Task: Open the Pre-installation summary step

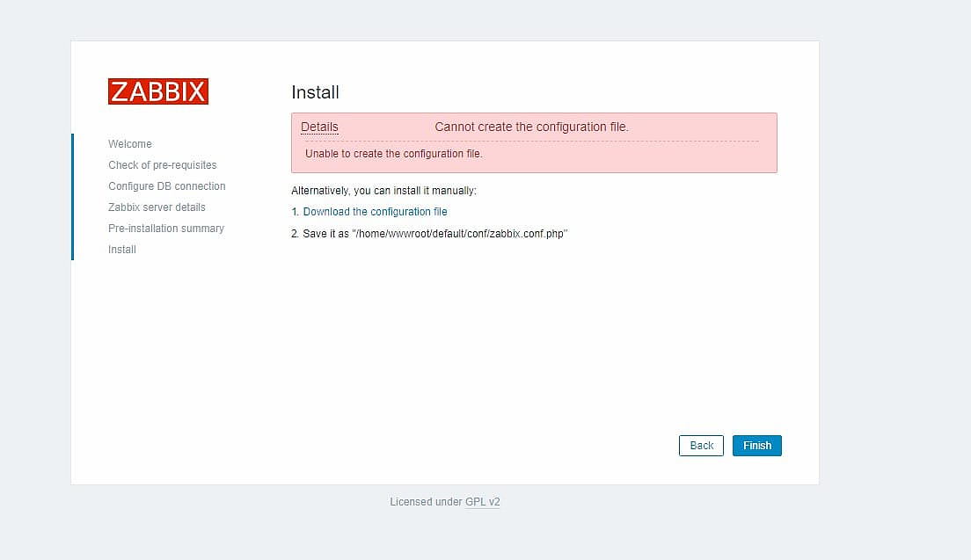Action: (x=165, y=229)
